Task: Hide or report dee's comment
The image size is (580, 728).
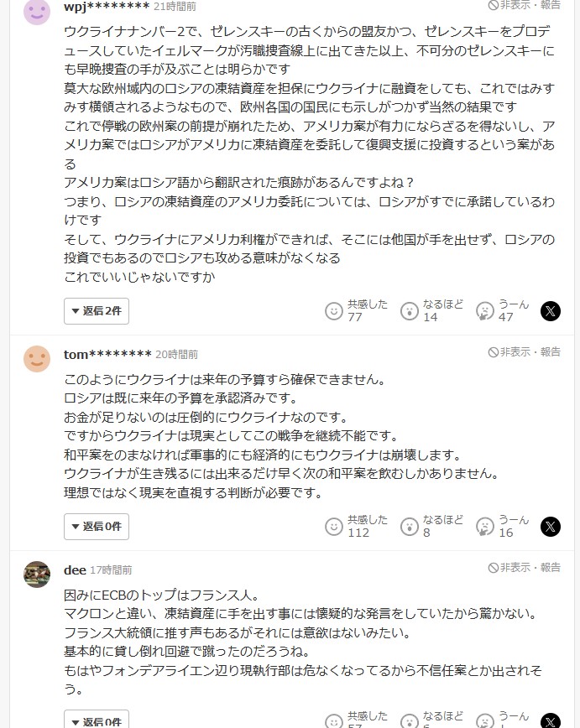Action: [x=525, y=568]
